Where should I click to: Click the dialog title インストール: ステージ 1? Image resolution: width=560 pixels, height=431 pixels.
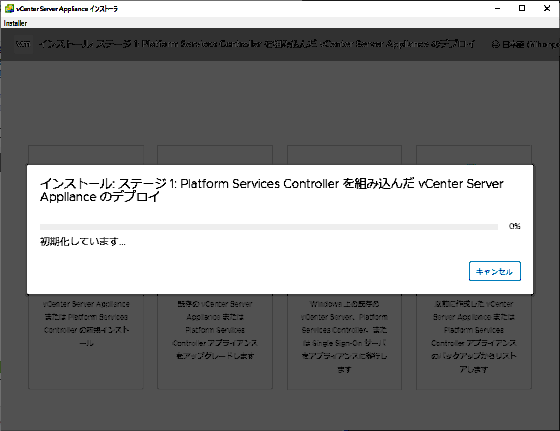(271, 190)
